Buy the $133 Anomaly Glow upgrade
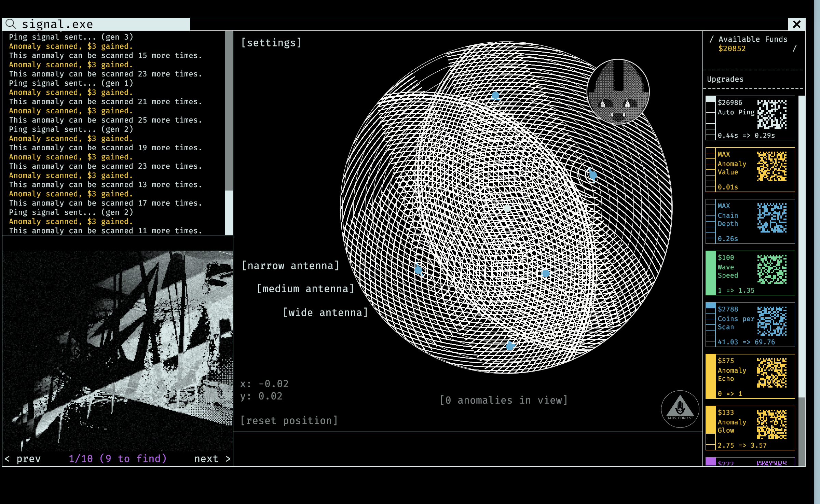 point(750,428)
